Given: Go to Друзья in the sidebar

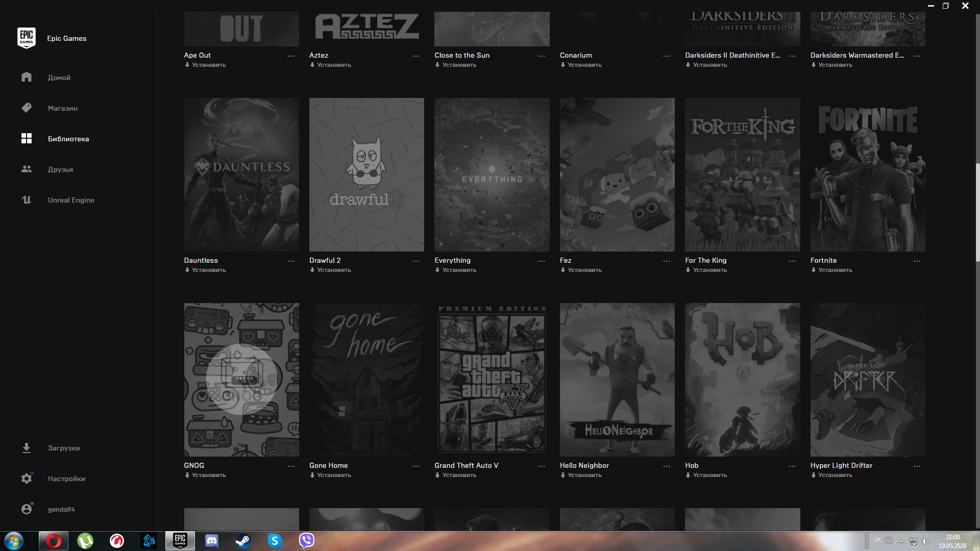Looking at the screenshot, I should click(x=60, y=169).
